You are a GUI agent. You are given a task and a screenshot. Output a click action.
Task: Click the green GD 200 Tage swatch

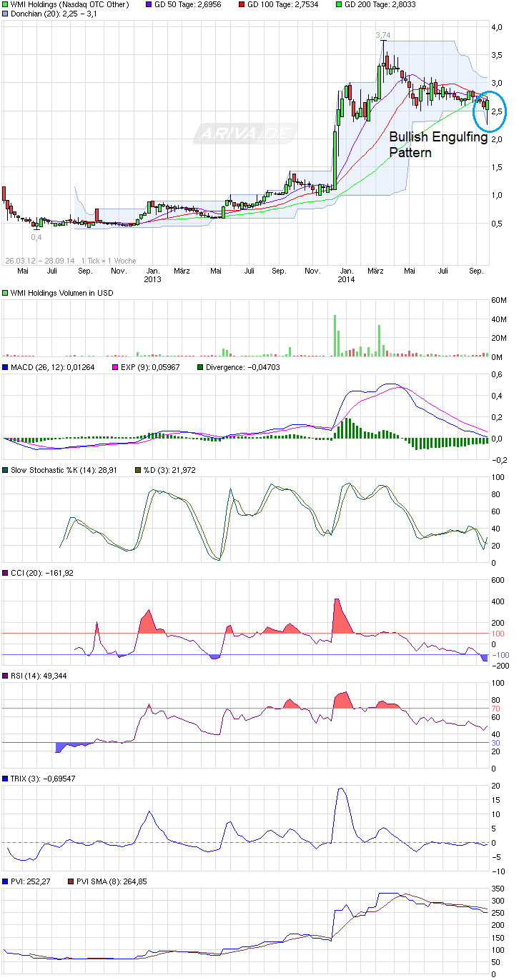coord(338,4)
